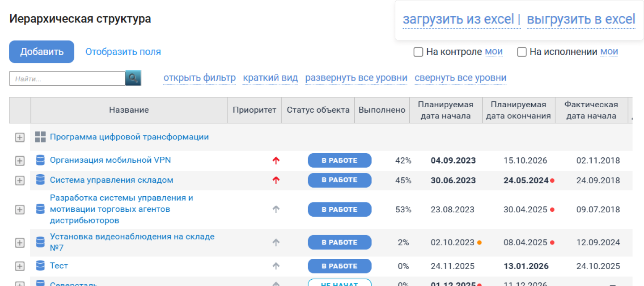The width and height of the screenshot is (644, 286).
Task: Expand the Программа цифровой трансформации row
Action: [x=20, y=138]
